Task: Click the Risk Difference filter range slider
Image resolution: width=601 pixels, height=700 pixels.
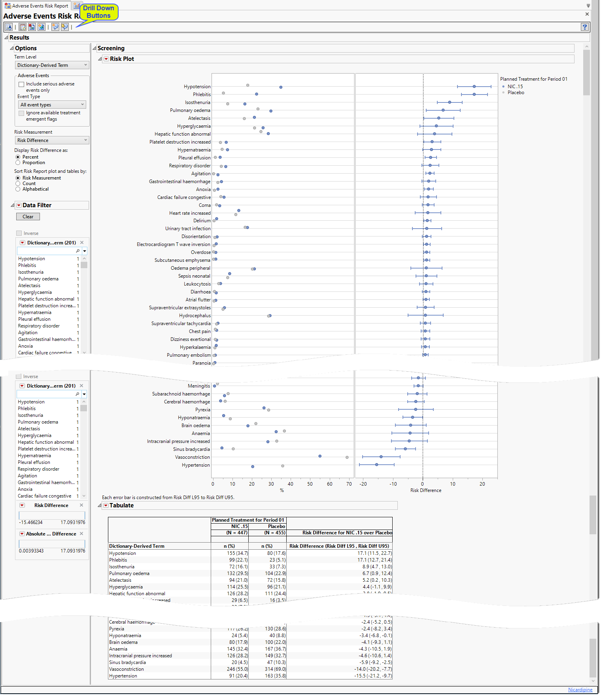Action: 52,515
